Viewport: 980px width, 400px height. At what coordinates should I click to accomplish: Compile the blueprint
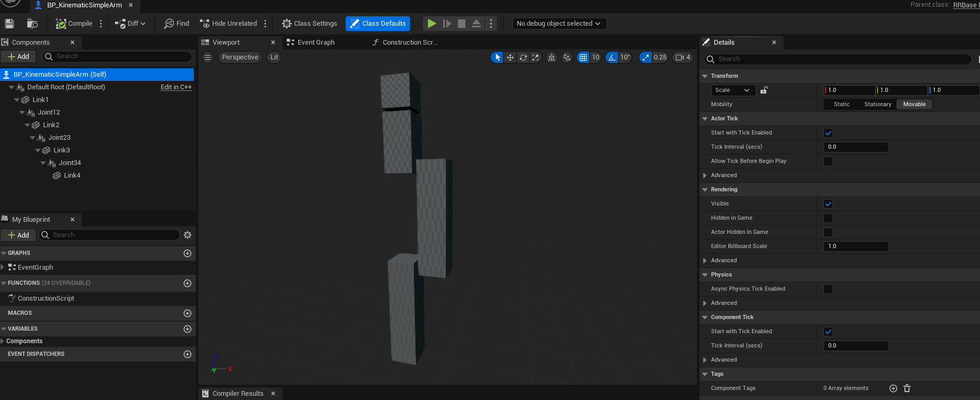[74, 24]
